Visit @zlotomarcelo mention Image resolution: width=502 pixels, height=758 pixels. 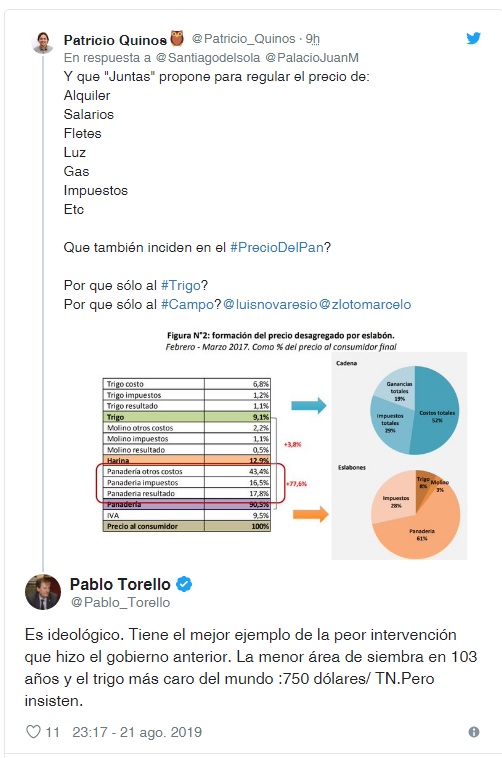click(x=365, y=305)
